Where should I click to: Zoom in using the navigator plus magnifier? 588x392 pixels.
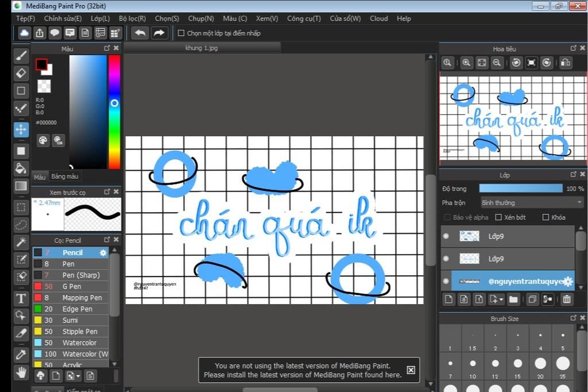click(466, 63)
